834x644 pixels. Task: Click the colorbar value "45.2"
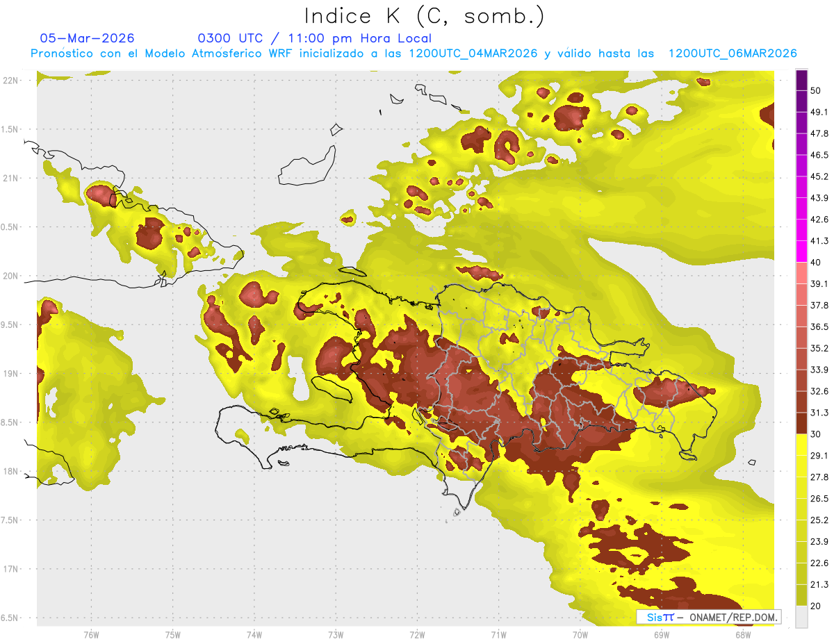(x=819, y=176)
